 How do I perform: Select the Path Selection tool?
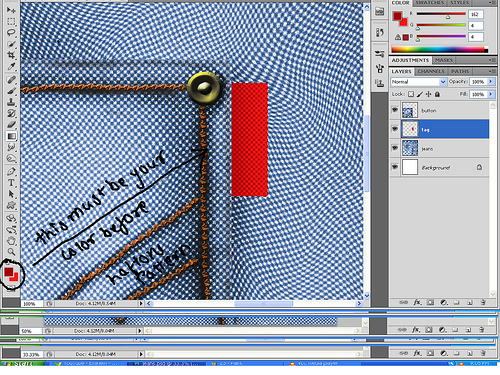click(x=11, y=194)
